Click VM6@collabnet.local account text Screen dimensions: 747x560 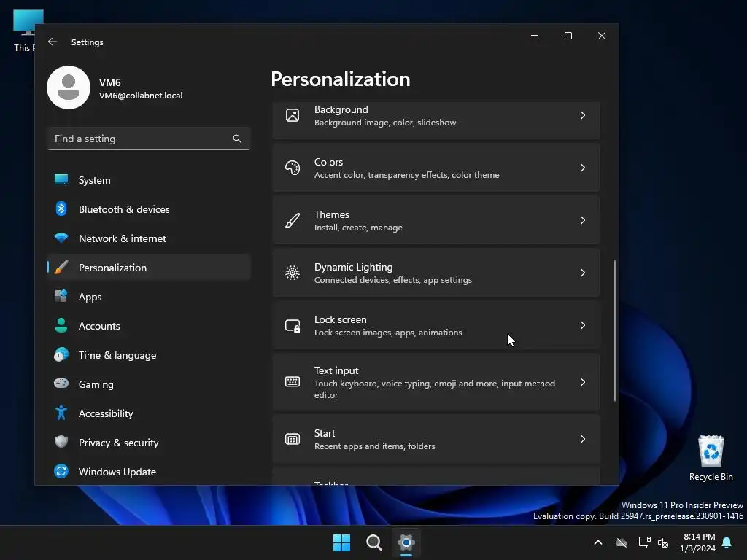[x=141, y=96]
